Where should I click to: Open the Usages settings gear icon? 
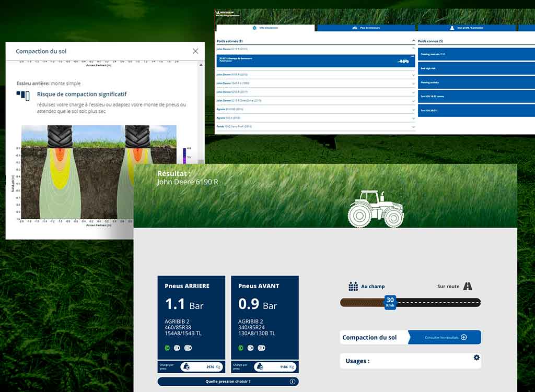(476, 358)
